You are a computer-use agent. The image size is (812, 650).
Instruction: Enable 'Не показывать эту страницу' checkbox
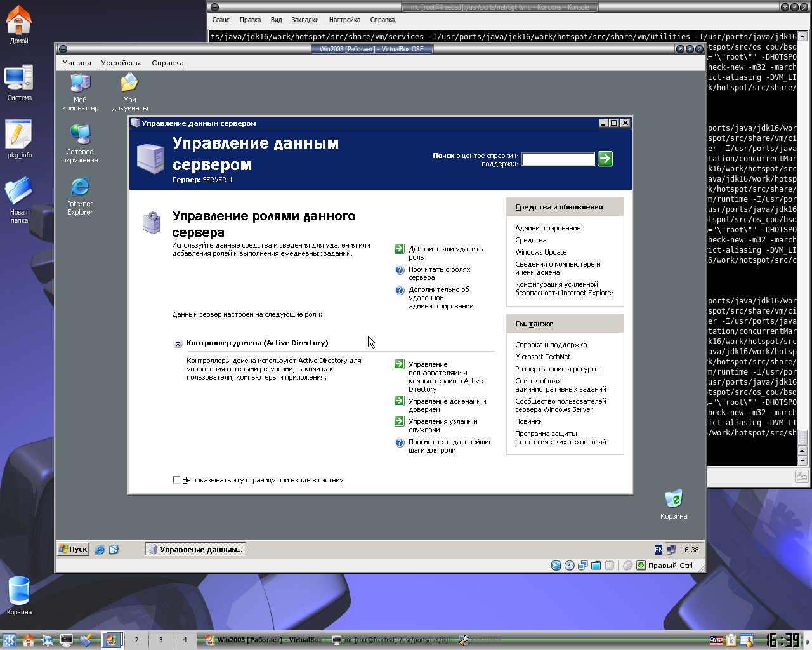[176, 480]
